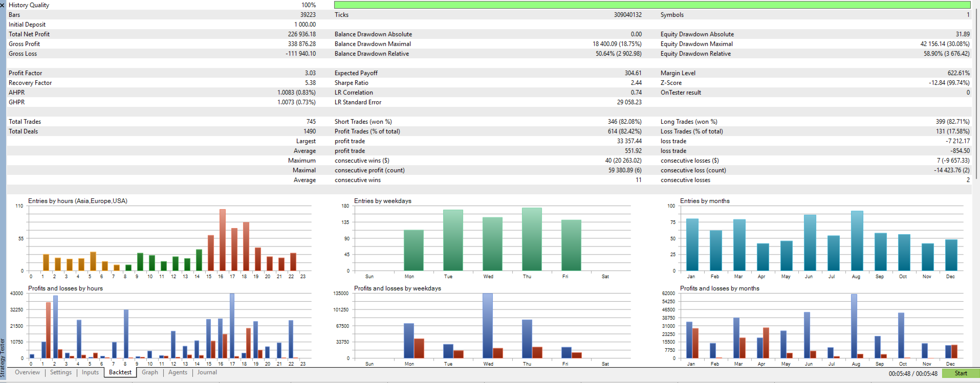The image size is (980, 383).
Task: Click the vertical Strategy Tester label
Action: click(x=3, y=358)
